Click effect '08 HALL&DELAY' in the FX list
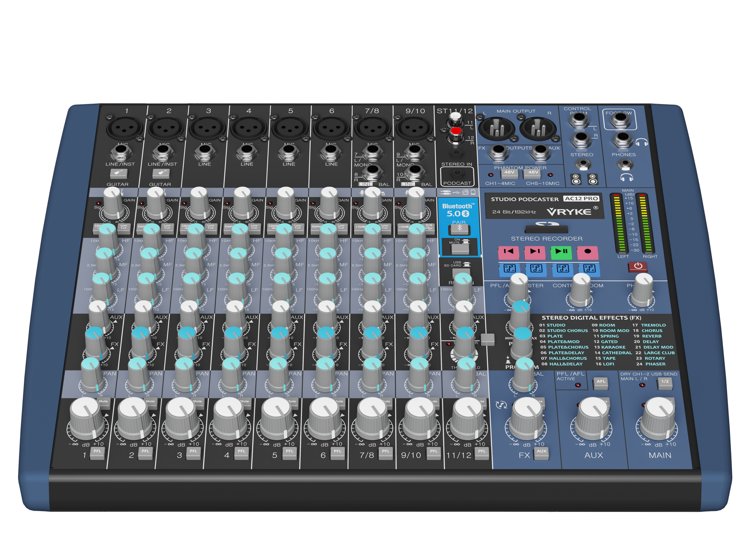The image size is (750, 560). 562,364
